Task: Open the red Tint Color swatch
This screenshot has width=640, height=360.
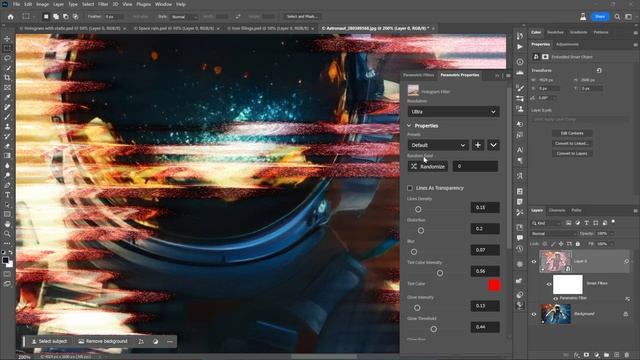Action: click(x=494, y=285)
